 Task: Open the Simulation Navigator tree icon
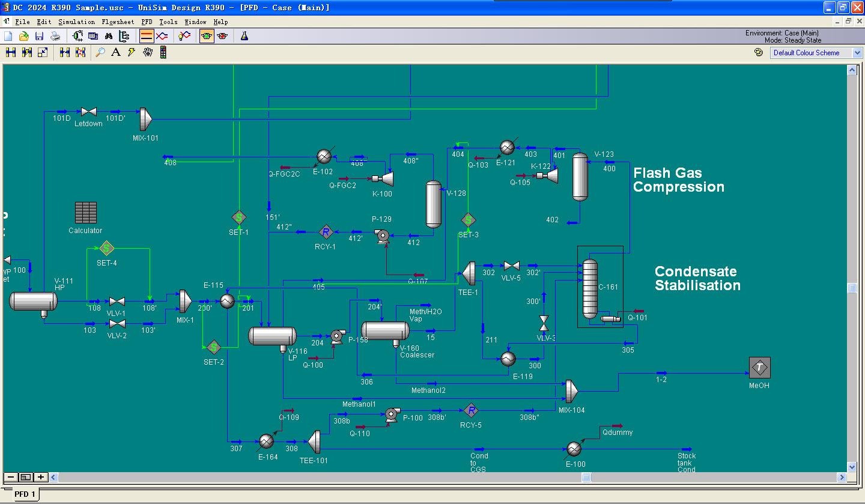coord(124,36)
